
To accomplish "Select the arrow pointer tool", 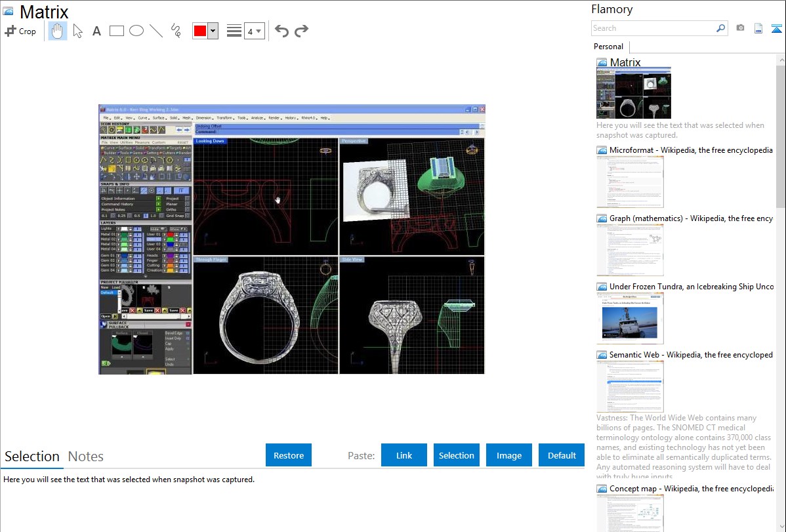I will click(77, 31).
